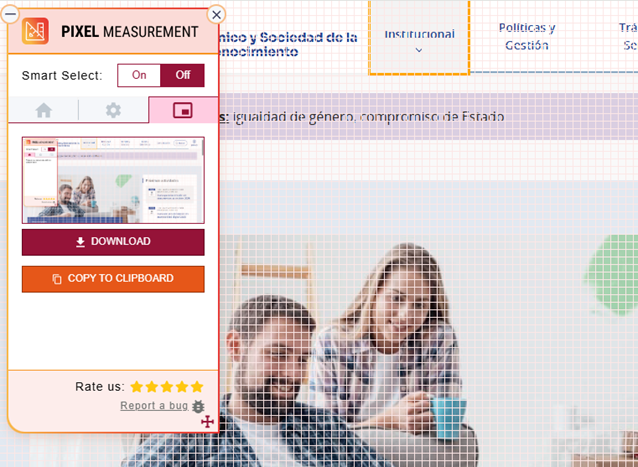
Task: Click the bug icon
Action: (198, 406)
